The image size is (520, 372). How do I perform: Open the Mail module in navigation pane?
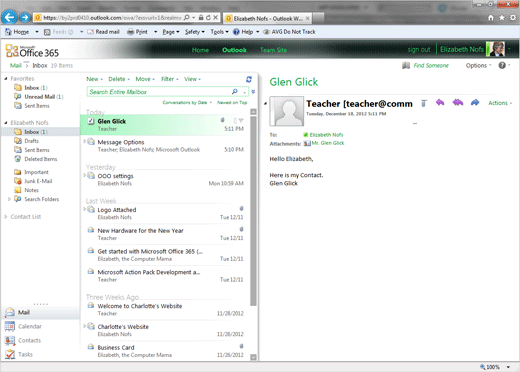(41, 312)
